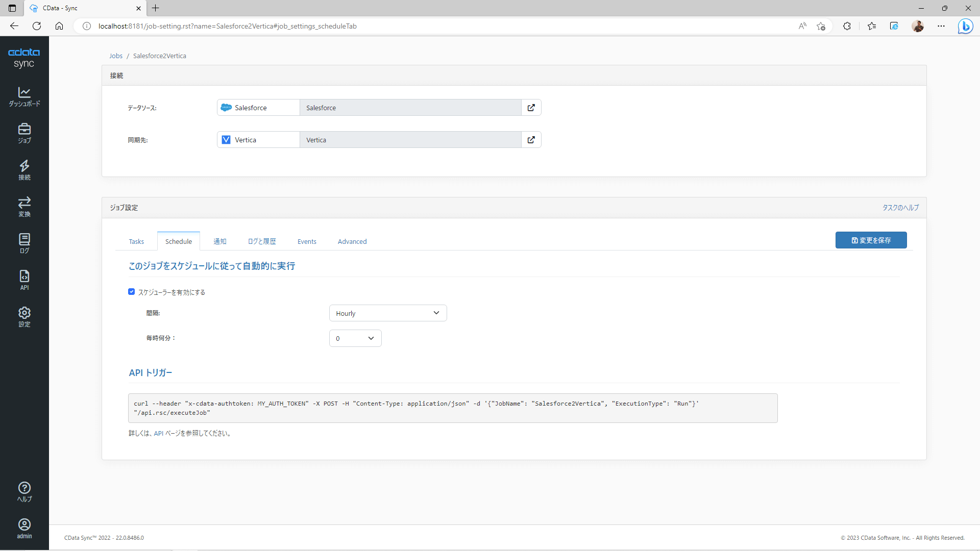Open Settings gear in sidebar
This screenshot has width=980, height=551.
point(24,317)
